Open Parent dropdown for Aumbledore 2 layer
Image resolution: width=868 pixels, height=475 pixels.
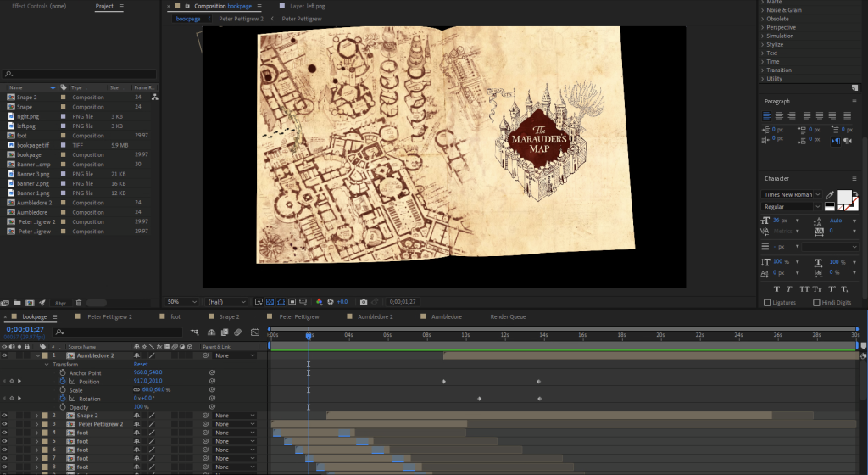tap(235, 355)
